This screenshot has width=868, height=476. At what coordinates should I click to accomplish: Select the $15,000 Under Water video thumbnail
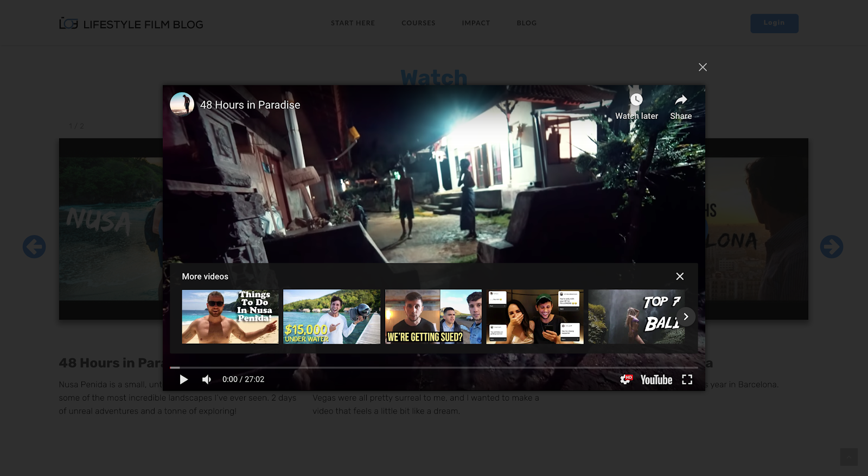[x=332, y=316]
